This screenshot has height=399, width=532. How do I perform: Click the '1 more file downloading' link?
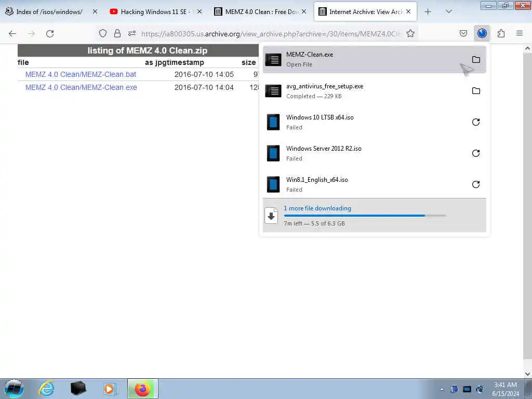[317, 208]
